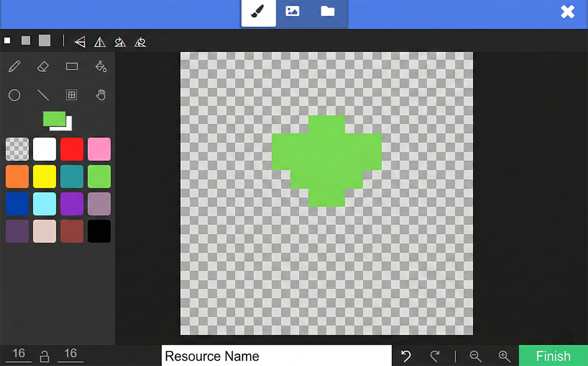The image size is (588, 366).
Task: Select the Circle shape tool
Action: point(15,95)
